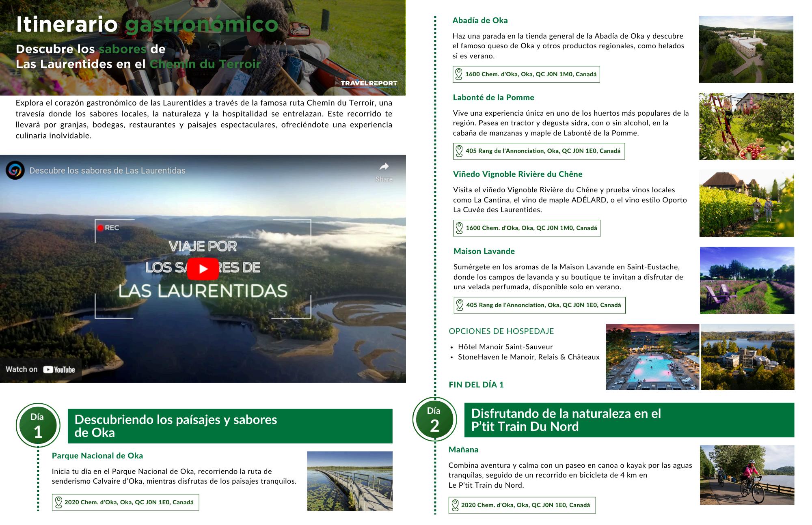Click the video Share arrow icon
The width and height of the screenshot is (812, 525).
[x=384, y=167]
